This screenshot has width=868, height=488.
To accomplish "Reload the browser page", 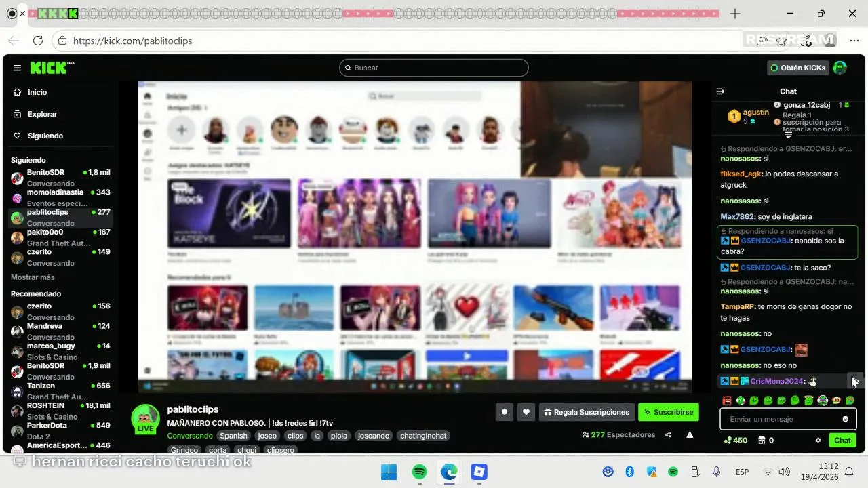I will click(x=38, y=41).
